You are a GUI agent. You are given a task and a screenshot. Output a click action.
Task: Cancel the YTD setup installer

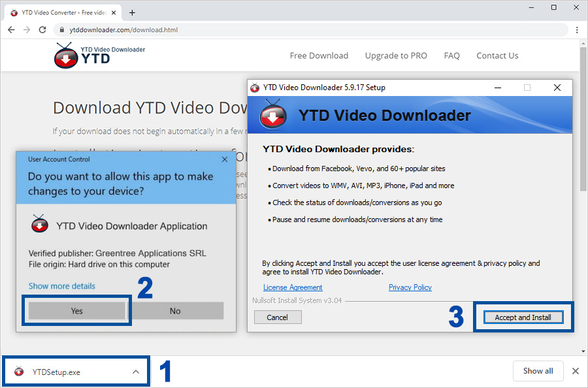click(278, 317)
